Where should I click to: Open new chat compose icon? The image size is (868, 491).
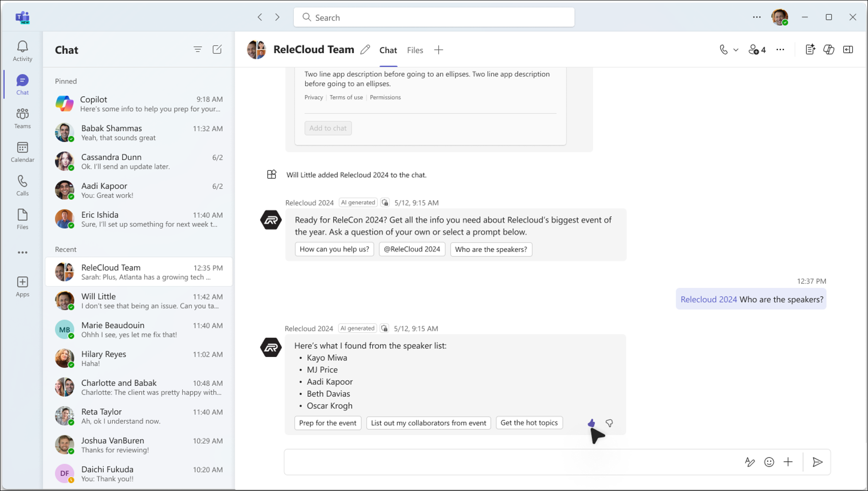click(217, 50)
